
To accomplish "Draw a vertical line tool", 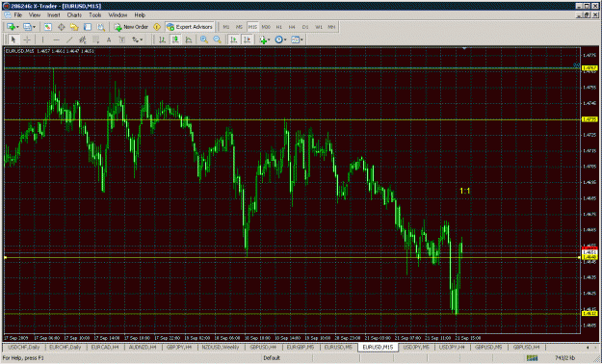I will 42,39.
